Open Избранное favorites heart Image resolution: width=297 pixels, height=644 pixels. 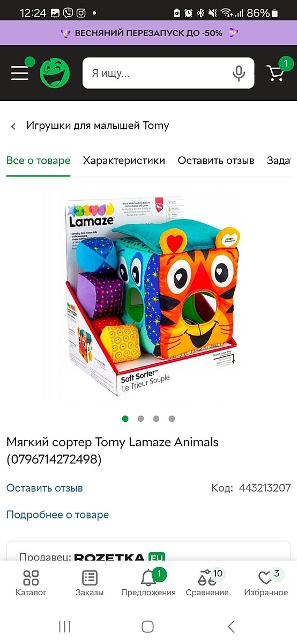click(x=266, y=583)
